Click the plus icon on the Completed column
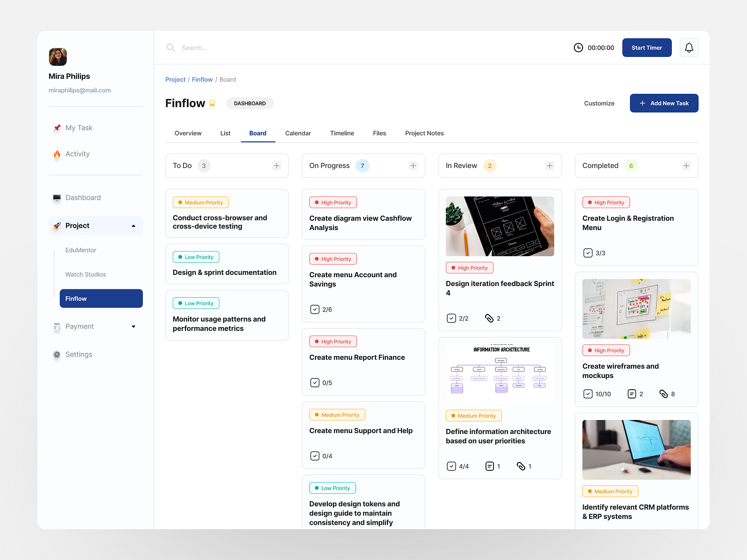 pyautogui.click(x=686, y=165)
